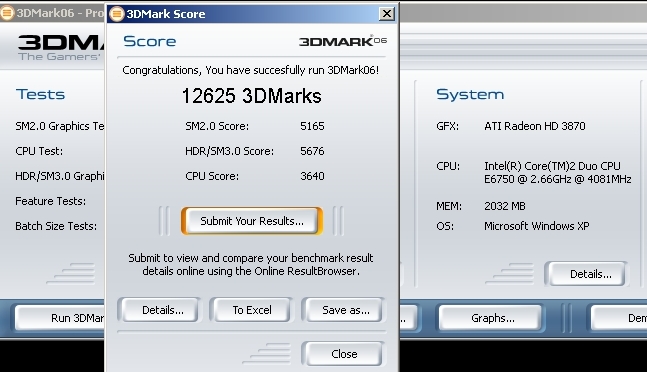Click the ATI Radeon HD 3870 text
The height and width of the screenshot is (372, 647).
tap(535, 126)
